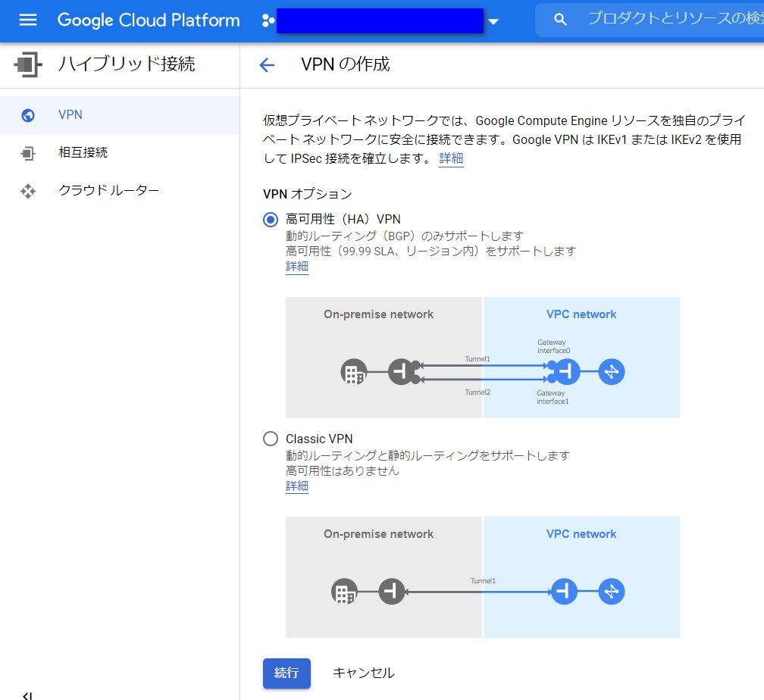Viewport: 764px width, 700px height.
Task: Open the 詳細 link under Classic VPN
Action: [297, 486]
